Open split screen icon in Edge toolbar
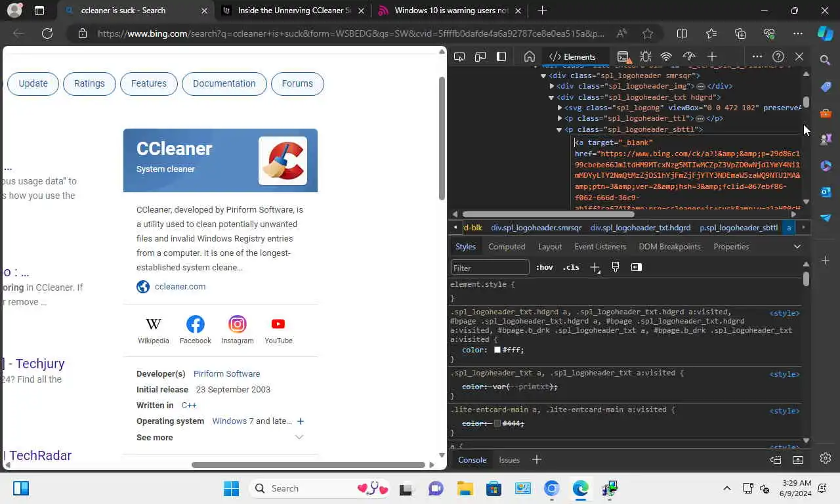Screen dimensions: 840x504 coord(682,33)
